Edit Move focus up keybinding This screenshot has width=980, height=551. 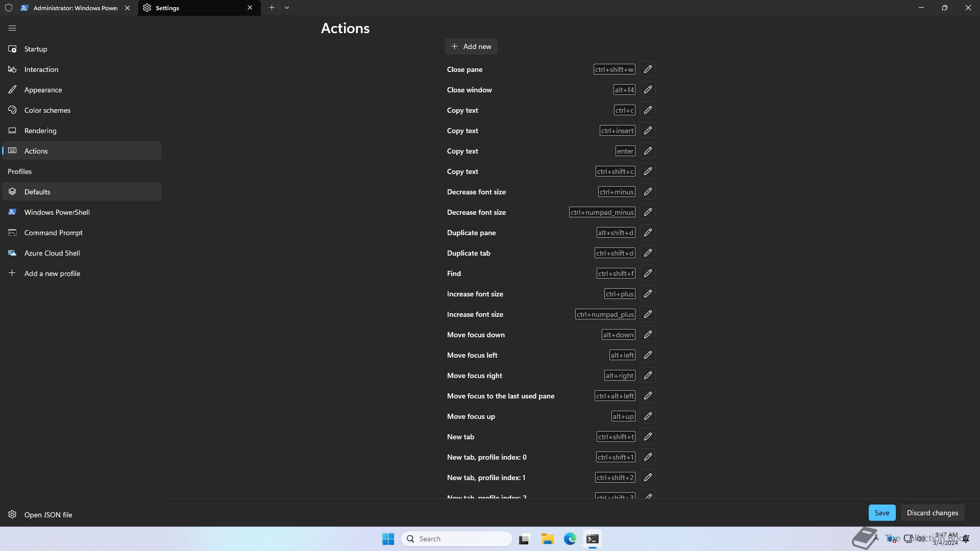(648, 416)
